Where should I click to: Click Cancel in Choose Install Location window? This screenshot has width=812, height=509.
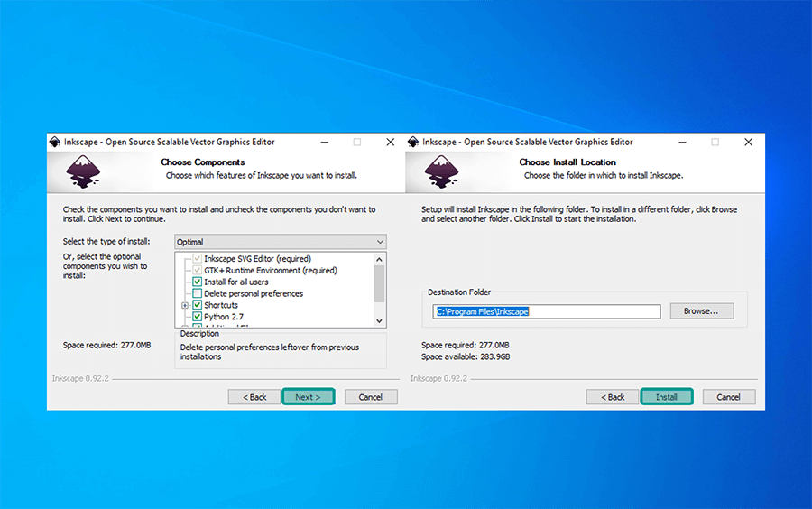coord(729,397)
